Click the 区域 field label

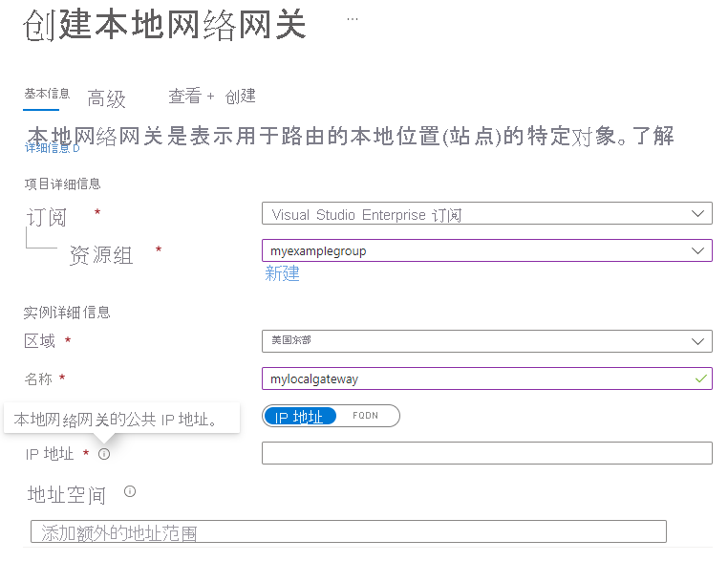(40, 341)
